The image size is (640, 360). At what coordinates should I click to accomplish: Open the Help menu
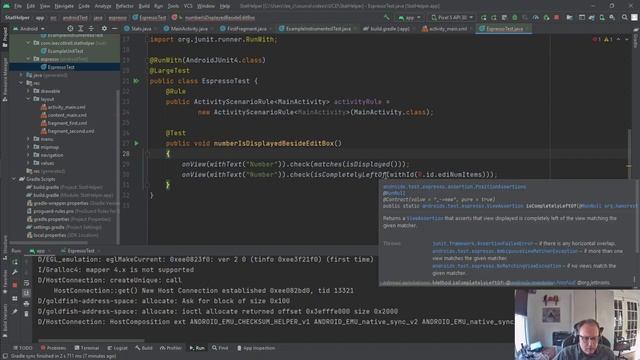click(225, 6)
